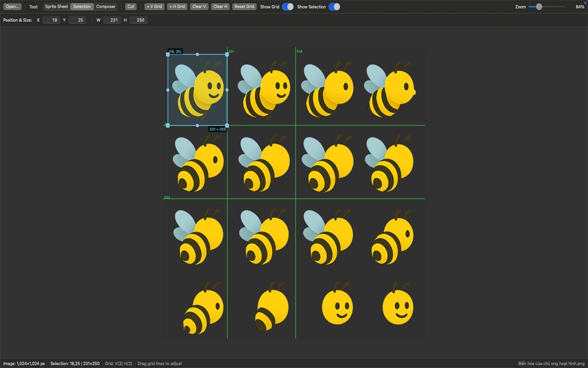Reset the slicing grid

click(x=244, y=6)
